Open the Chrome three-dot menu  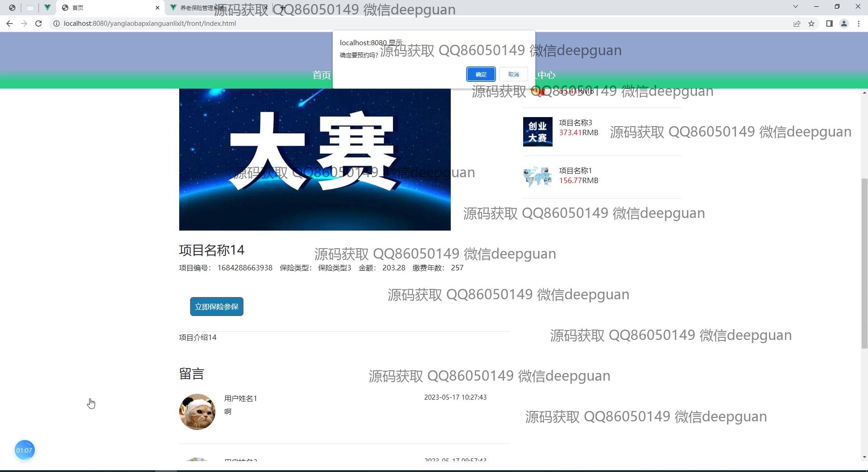pos(858,24)
